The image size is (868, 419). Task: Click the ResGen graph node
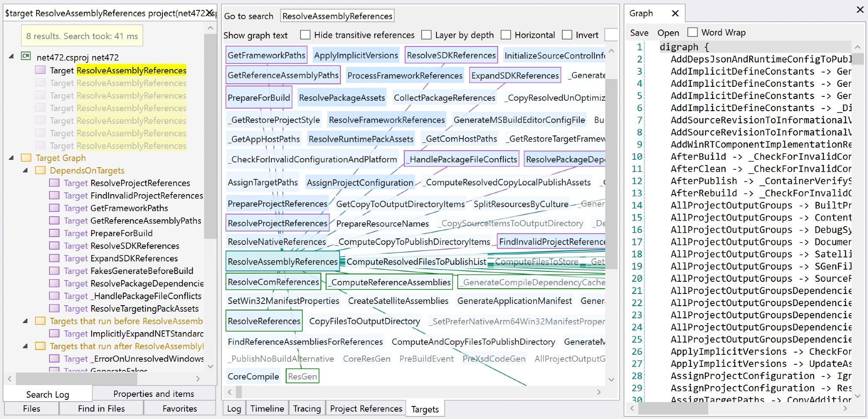pyautogui.click(x=303, y=376)
